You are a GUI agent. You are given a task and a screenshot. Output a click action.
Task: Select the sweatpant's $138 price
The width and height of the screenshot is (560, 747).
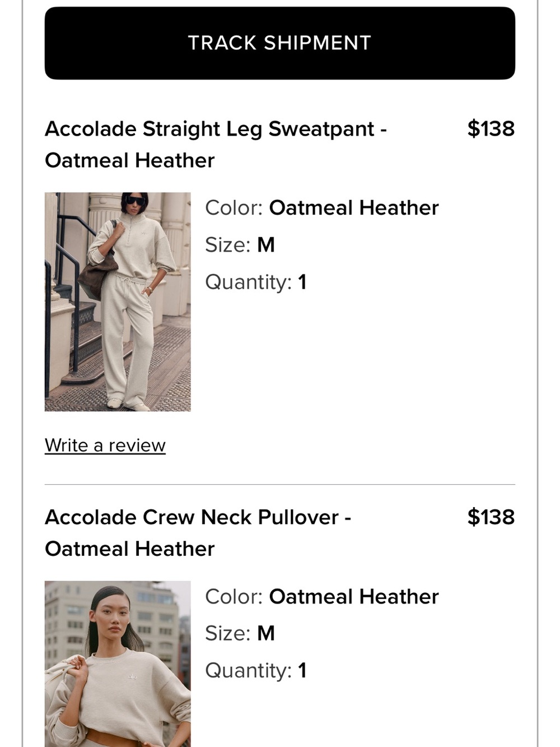tap(491, 128)
